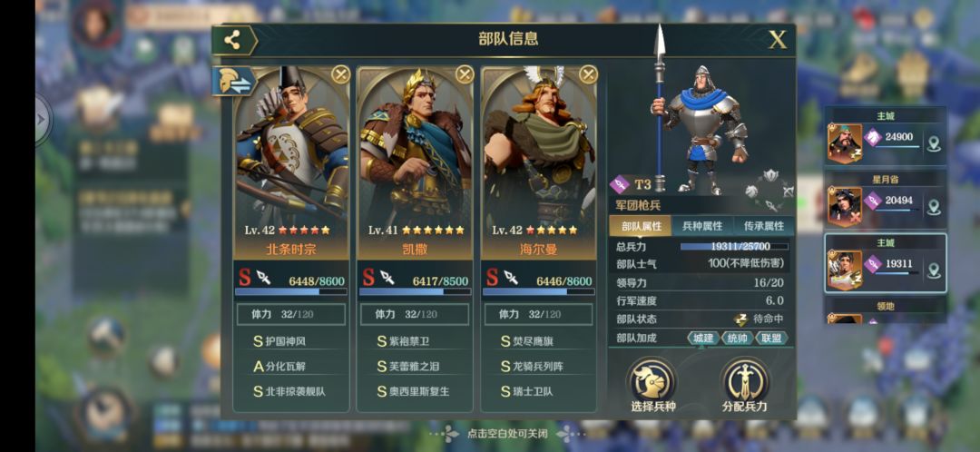Select the 部队属性 tab
Screen dimensions: 980x452
[x=642, y=226]
